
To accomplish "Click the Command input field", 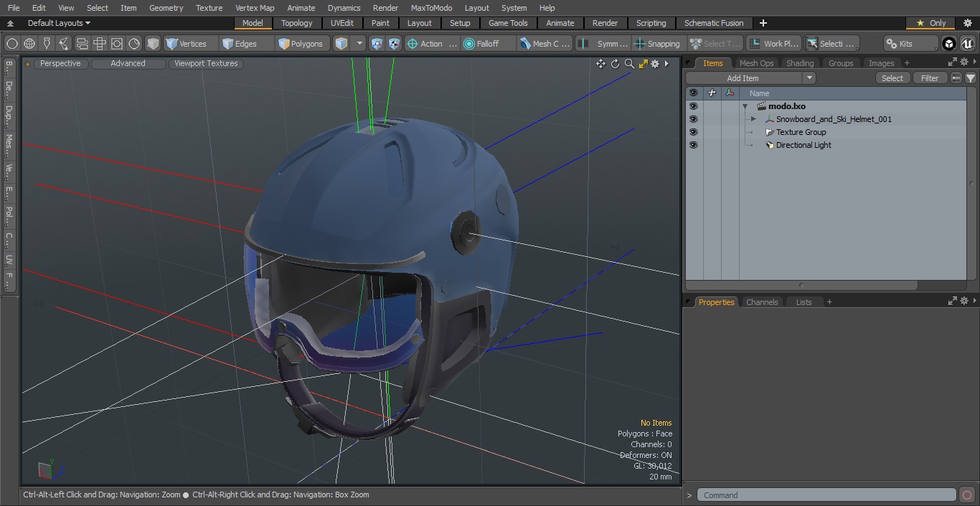I will tap(826, 495).
